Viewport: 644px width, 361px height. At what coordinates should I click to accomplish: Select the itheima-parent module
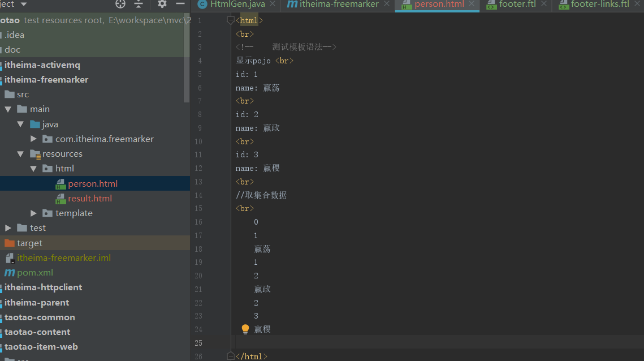click(x=37, y=303)
